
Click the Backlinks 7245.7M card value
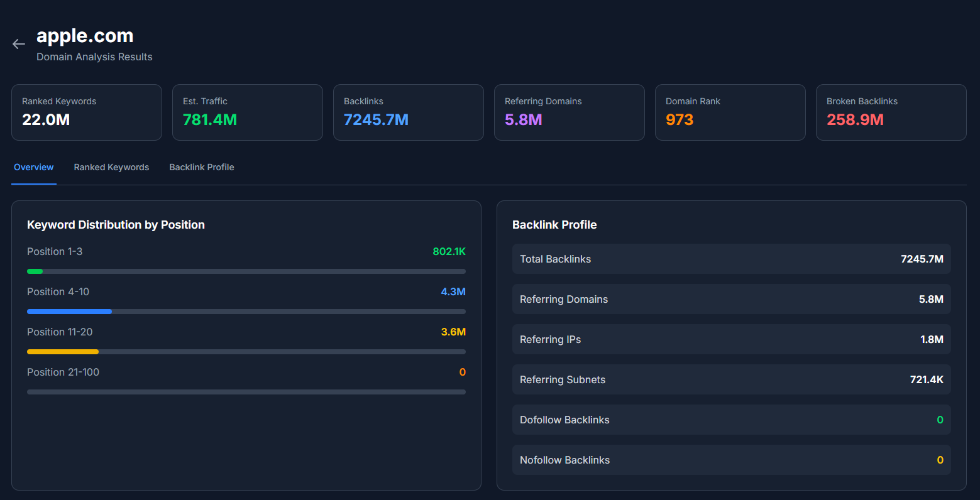pos(376,119)
